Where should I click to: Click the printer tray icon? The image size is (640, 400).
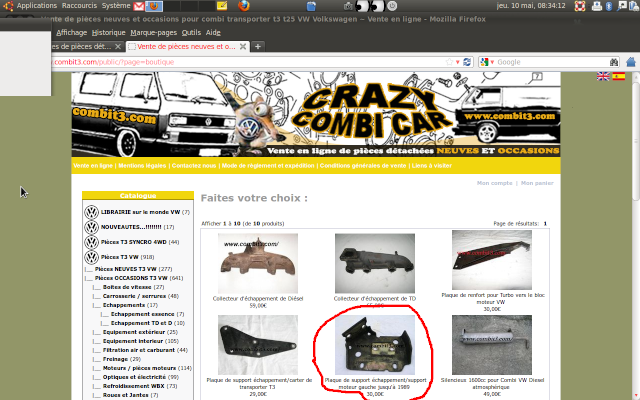(597, 6)
